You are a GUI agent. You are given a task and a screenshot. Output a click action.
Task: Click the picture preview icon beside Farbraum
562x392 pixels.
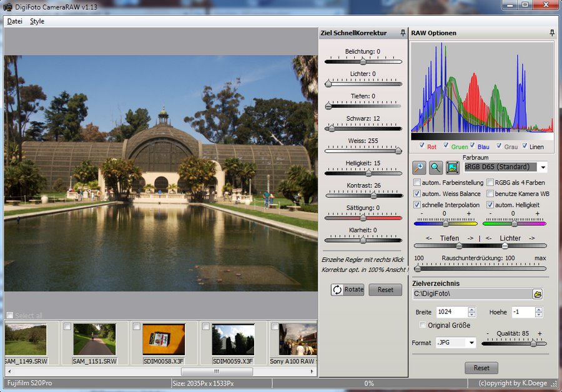coord(452,167)
